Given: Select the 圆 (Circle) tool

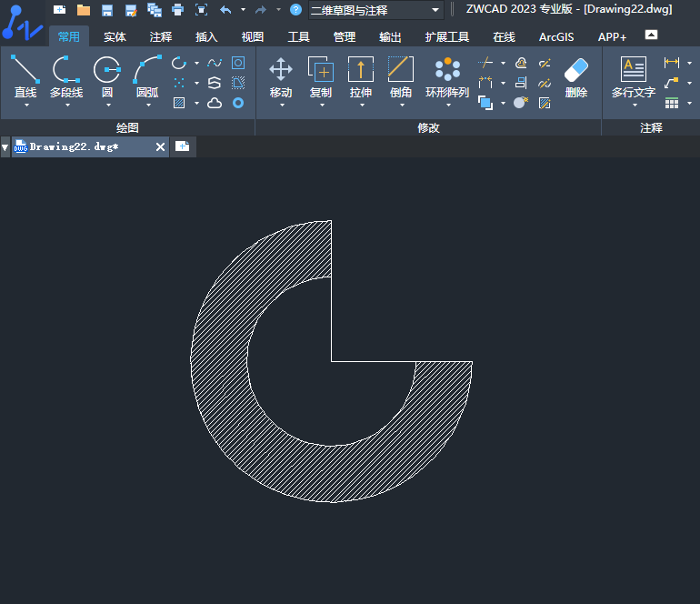Looking at the screenshot, I should (x=107, y=75).
